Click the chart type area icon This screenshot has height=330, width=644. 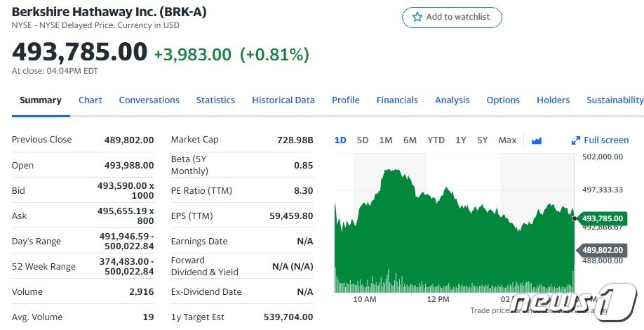tap(537, 140)
